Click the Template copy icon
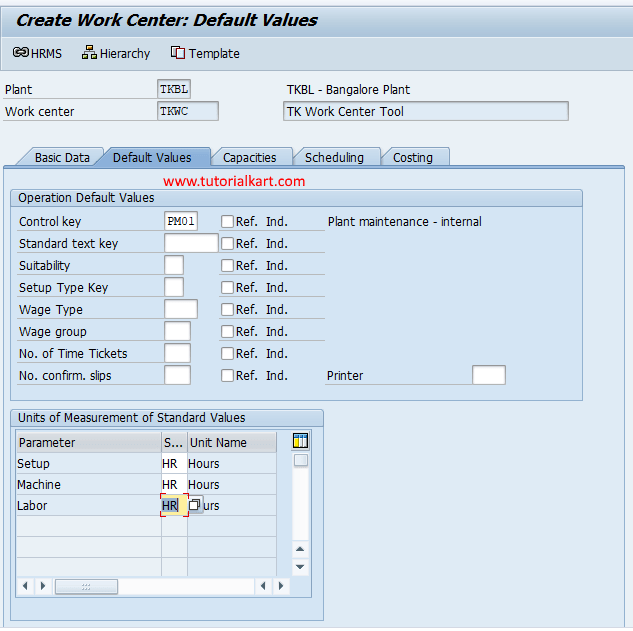The image size is (633, 631). [x=177, y=52]
